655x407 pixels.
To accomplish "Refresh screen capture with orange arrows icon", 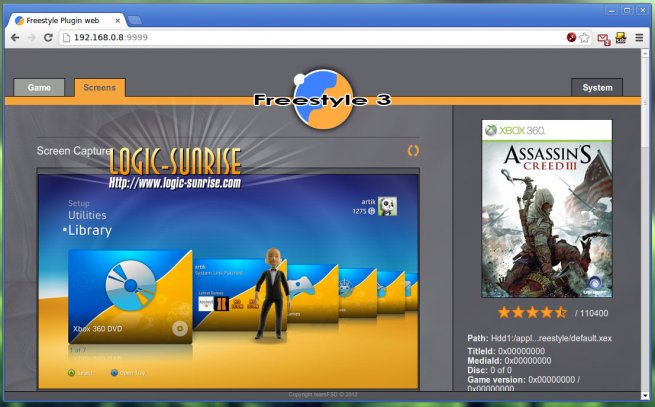I will tap(413, 151).
